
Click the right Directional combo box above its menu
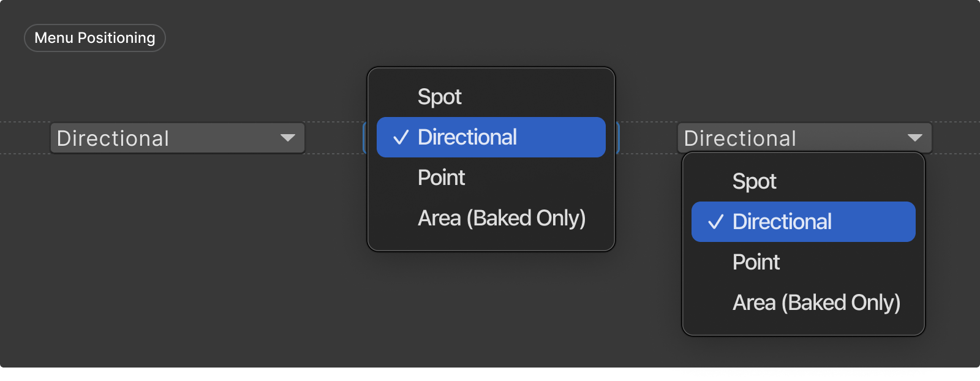[804, 138]
